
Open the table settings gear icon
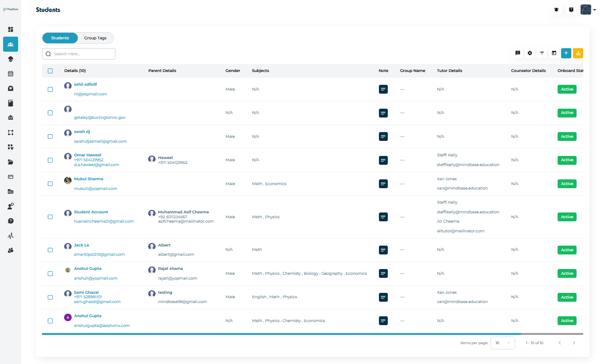530,53
